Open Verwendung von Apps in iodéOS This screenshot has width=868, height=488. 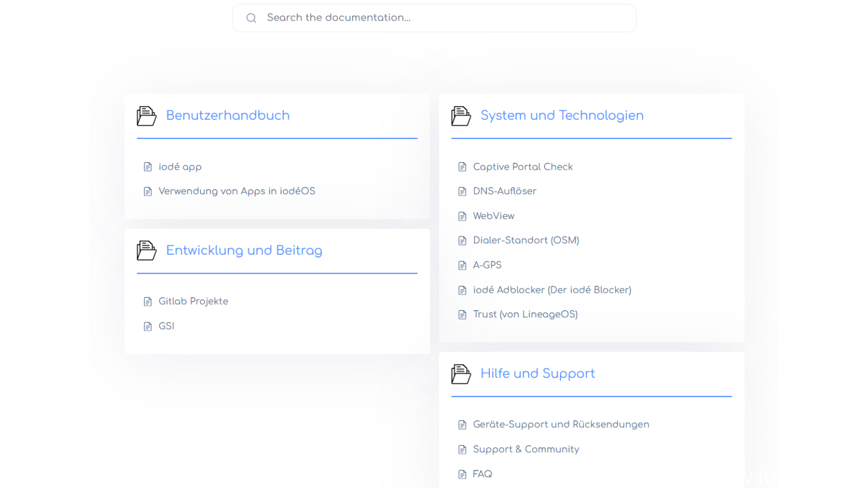click(x=237, y=191)
